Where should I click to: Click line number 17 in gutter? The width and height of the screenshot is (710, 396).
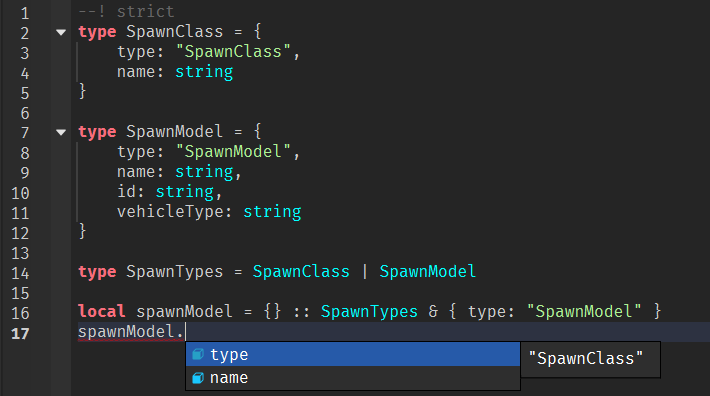pos(20,334)
